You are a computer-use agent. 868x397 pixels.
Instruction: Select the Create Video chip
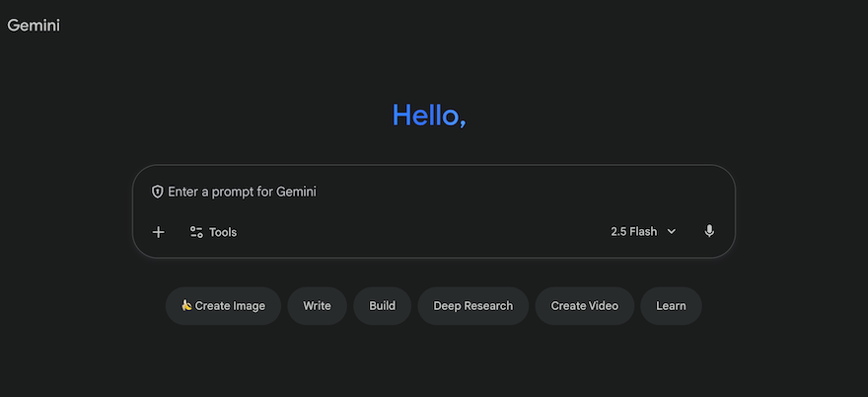(585, 306)
